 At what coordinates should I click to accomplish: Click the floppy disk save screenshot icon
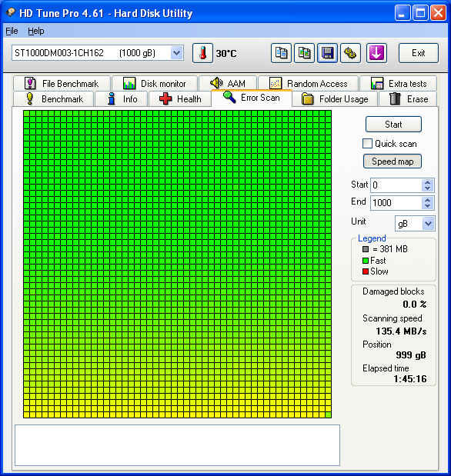click(327, 53)
